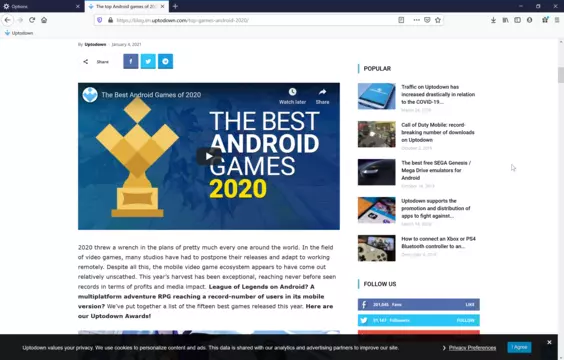Bookmark this page with the star
The height and width of the screenshot is (360, 564).
[438, 20]
